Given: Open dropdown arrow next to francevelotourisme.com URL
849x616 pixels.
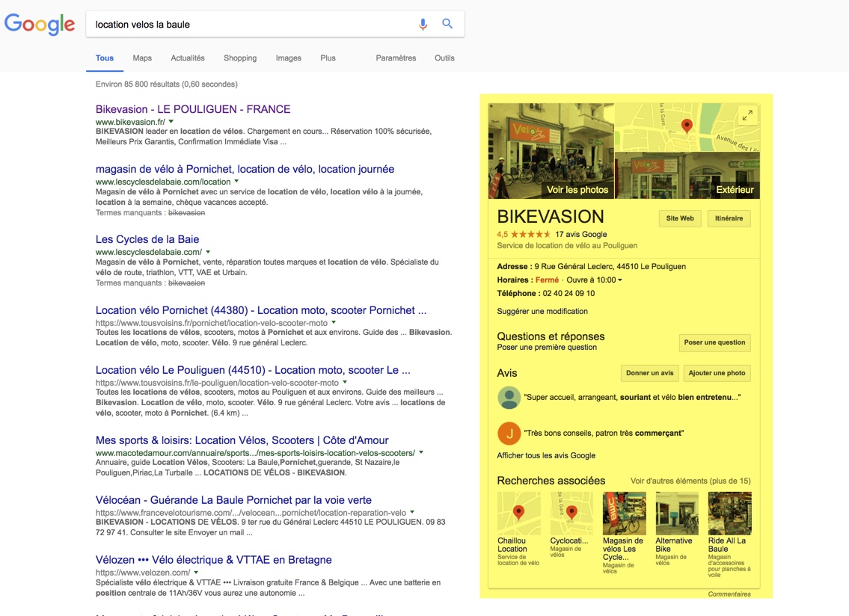Looking at the screenshot, I should (412, 512).
